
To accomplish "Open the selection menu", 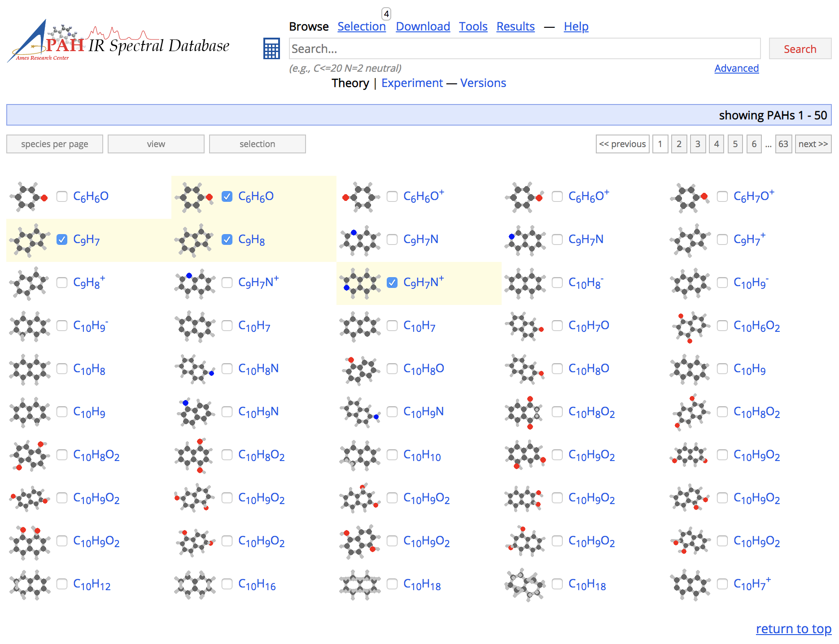I will click(x=258, y=144).
